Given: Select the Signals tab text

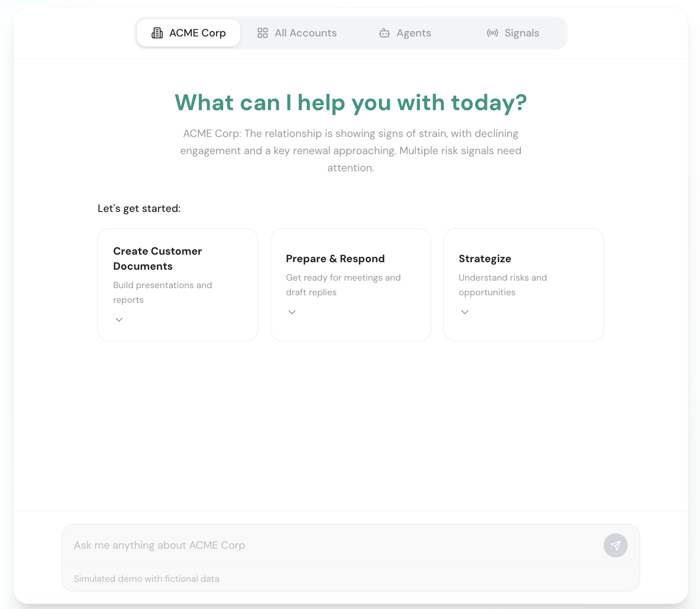Looking at the screenshot, I should click(x=522, y=33).
